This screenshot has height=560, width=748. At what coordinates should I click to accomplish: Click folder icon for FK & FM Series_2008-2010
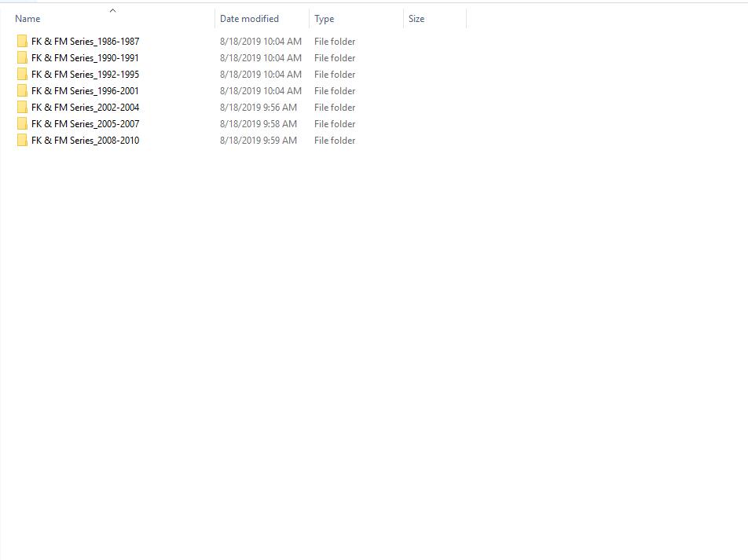point(22,141)
